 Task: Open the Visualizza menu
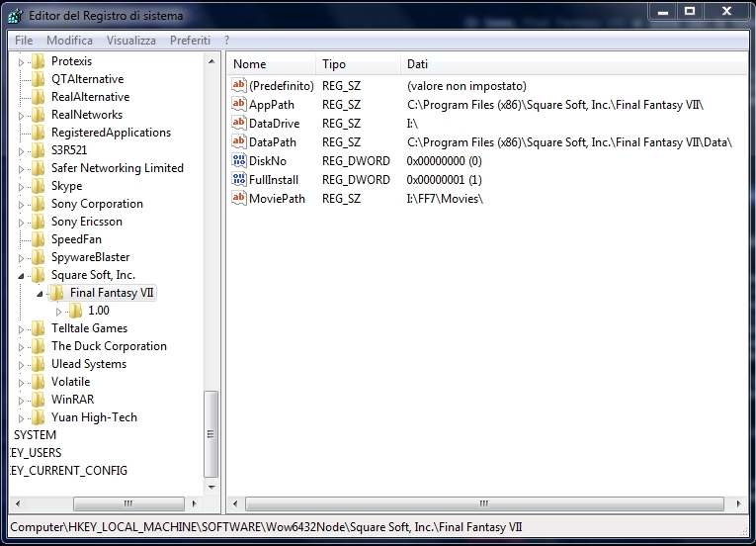tap(131, 41)
